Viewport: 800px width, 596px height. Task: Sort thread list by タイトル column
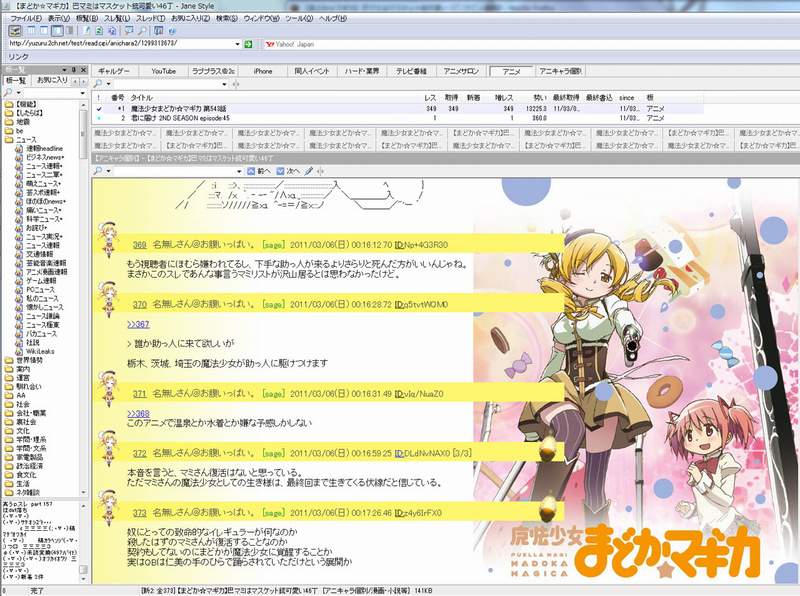pos(142,97)
